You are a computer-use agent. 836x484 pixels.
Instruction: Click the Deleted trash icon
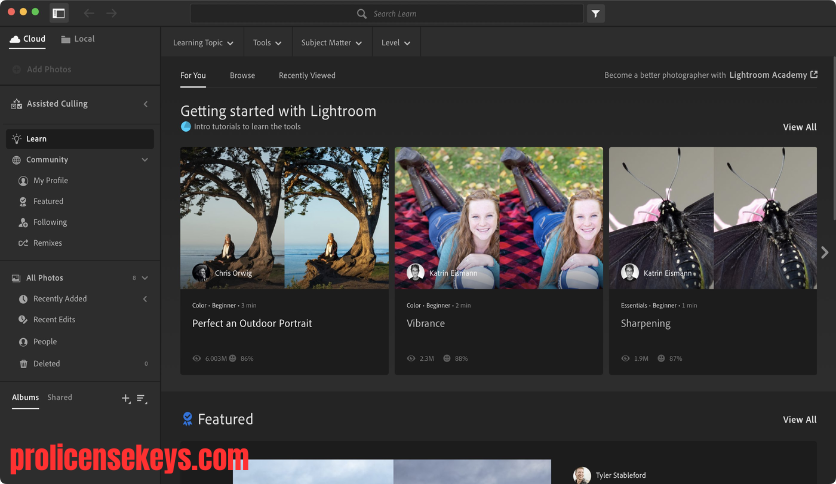click(x=23, y=364)
